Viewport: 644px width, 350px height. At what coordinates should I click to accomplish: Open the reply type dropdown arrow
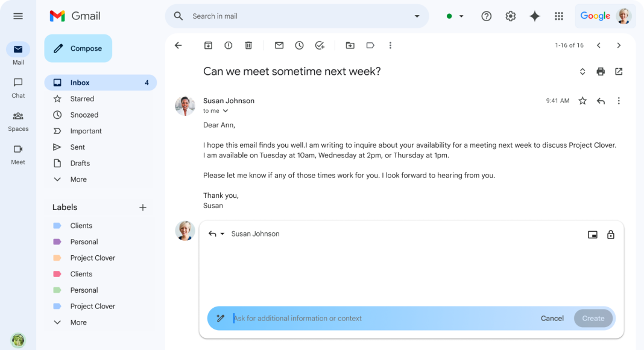[222, 234]
